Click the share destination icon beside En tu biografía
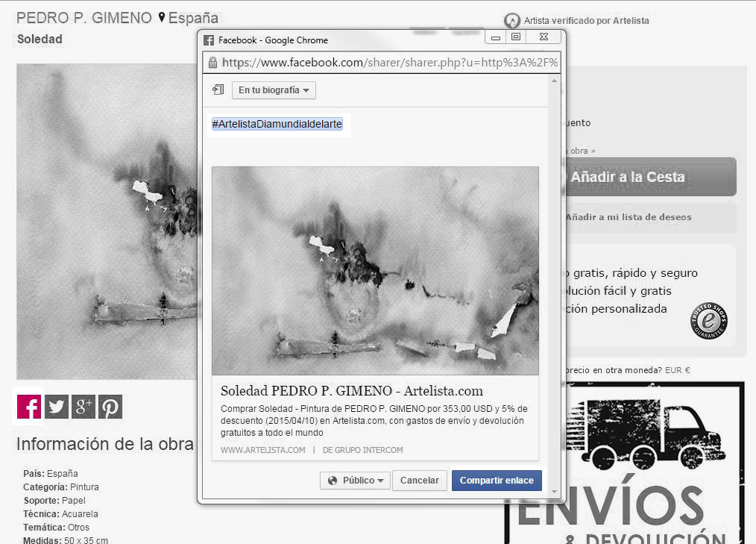756x544 pixels. 218,90
